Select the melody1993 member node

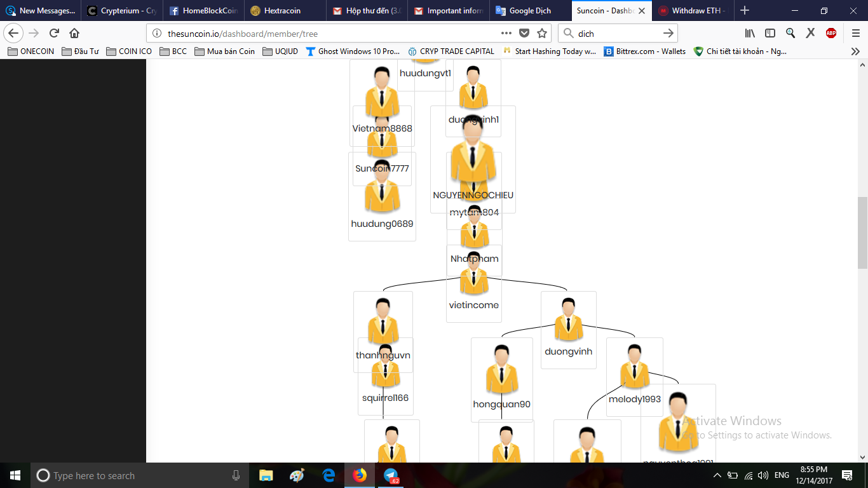(635, 377)
